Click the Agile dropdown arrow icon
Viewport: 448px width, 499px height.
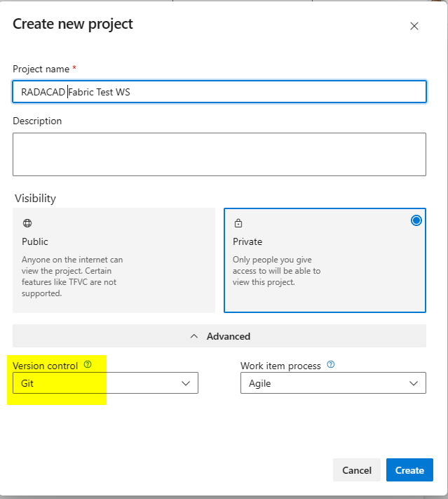[414, 383]
